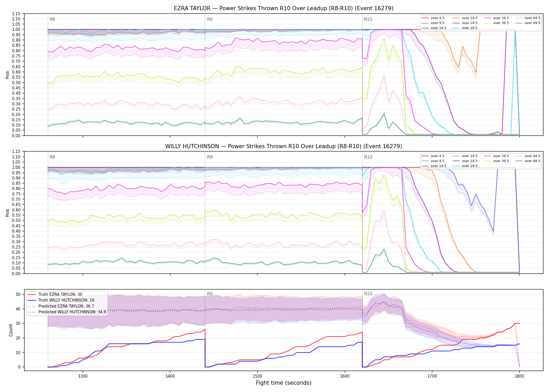
Task: Select the R10 round label in Willy Hutchinson chart
Action: pos(368,157)
